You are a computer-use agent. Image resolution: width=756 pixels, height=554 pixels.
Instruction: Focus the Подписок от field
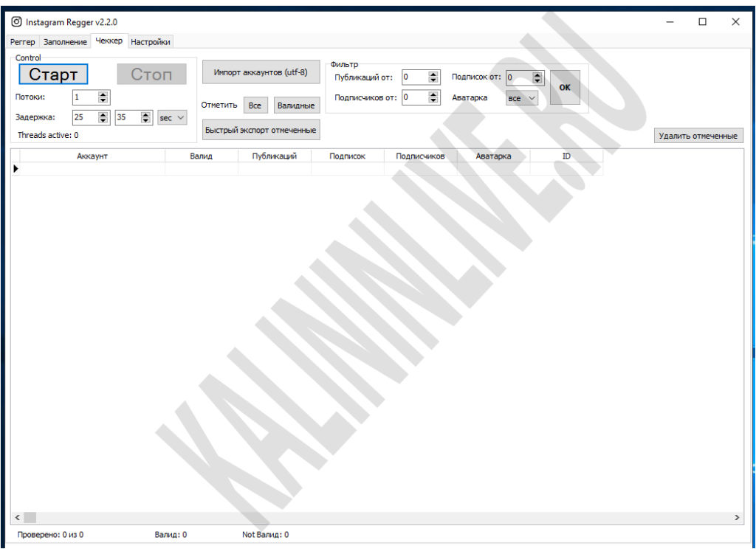coord(519,77)
